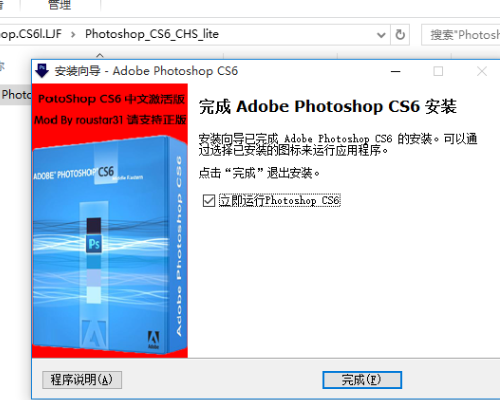Click the Adobe logo on the box image

pyautogui.click(x=153, y=339)
